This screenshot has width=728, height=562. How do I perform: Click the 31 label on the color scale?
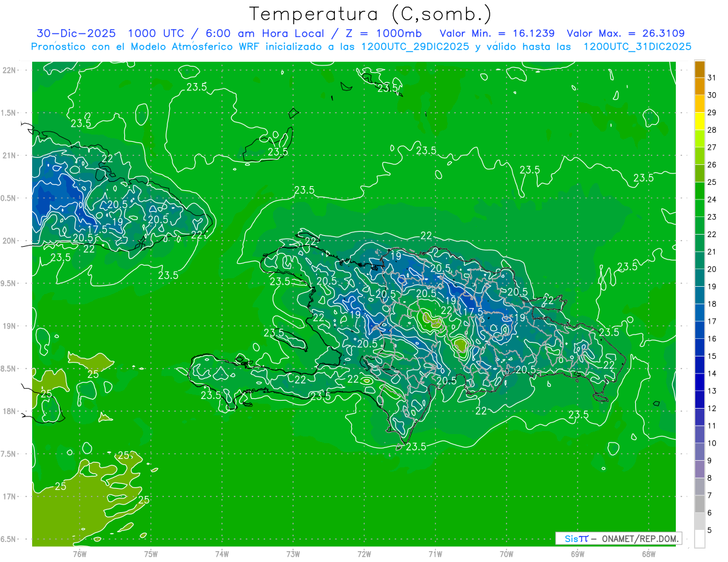click(x=712, y=77)
